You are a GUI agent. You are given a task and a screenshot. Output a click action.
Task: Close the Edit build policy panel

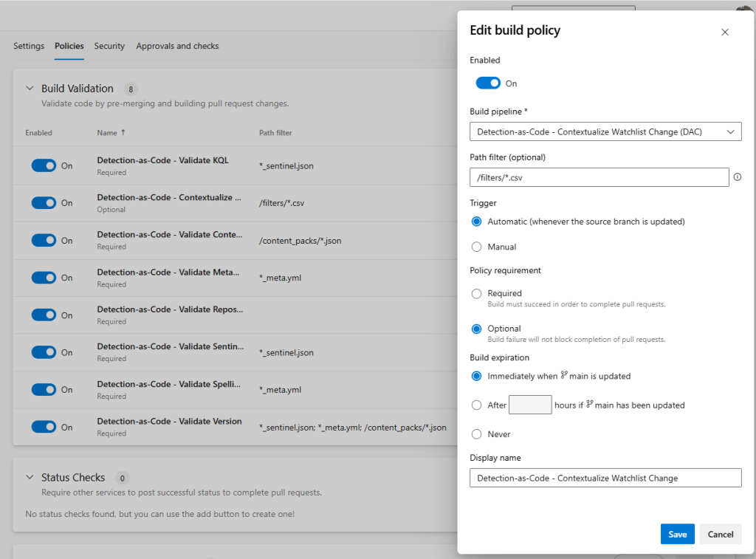[x=725, y=32]
